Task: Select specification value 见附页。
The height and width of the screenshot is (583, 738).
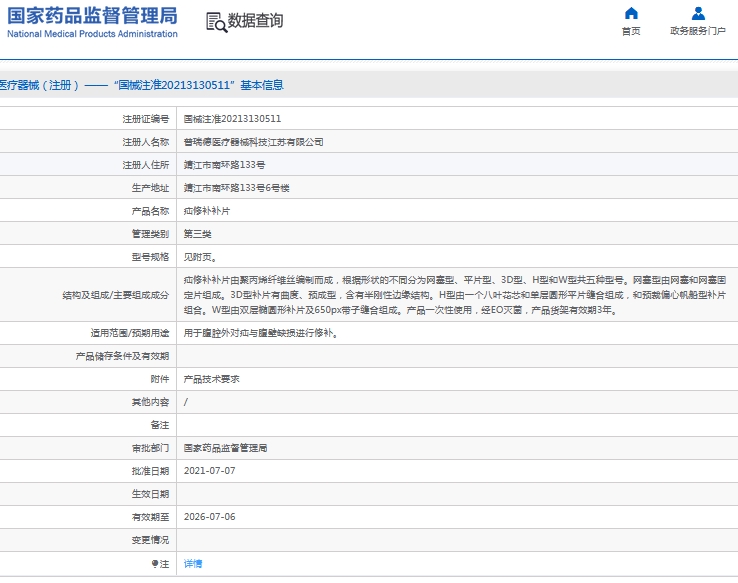Action: 200,257
